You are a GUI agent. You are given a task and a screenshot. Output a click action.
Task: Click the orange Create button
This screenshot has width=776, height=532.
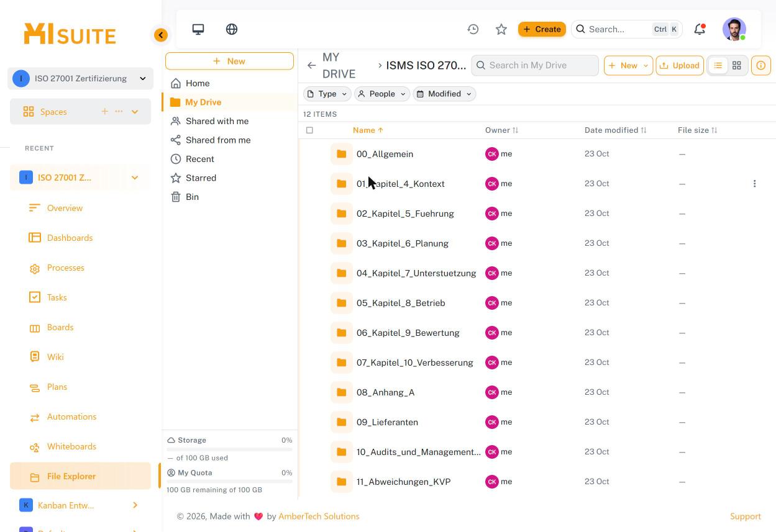click(x=542, y=29)
